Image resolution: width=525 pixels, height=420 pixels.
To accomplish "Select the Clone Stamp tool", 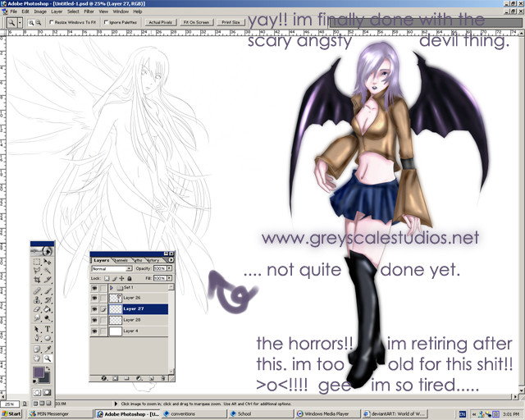I will (x=37, y=300).
